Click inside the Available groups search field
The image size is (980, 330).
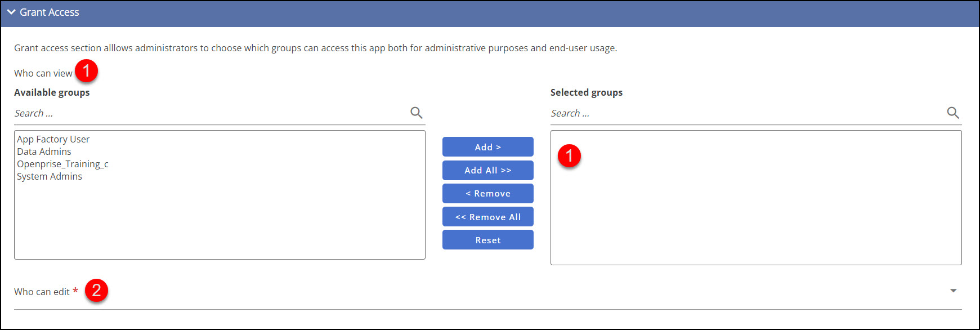point(211,113)
